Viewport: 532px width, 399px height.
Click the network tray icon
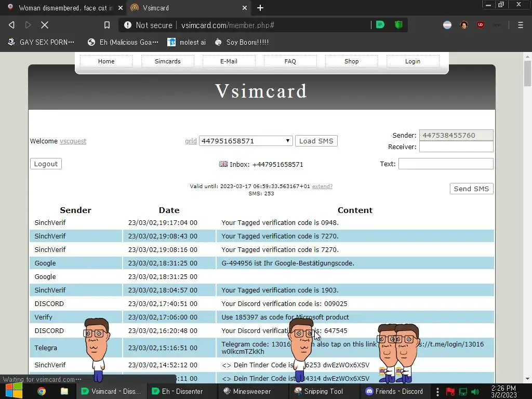coord(463,392)
